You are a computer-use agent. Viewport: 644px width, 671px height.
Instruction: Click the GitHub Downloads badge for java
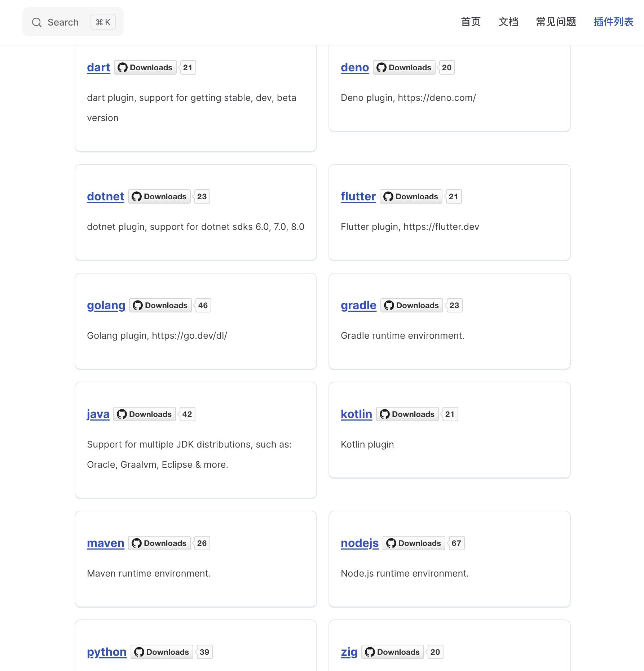[x=145, y=414]
